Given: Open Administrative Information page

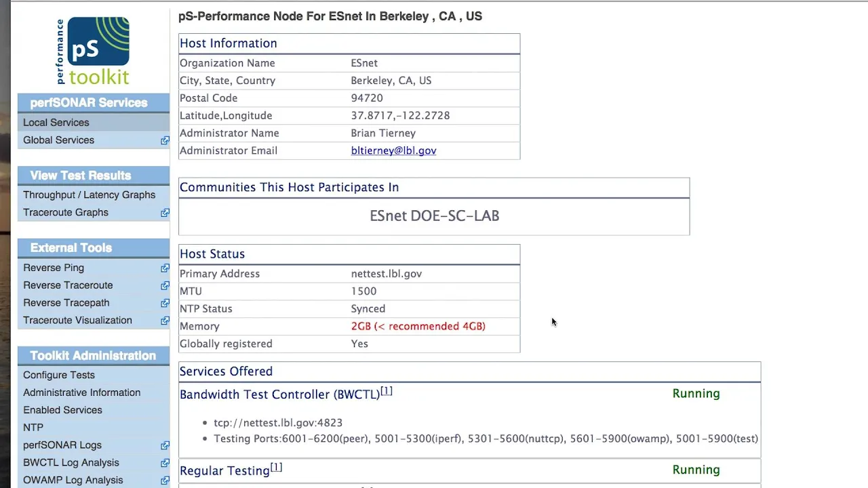Looking at the screenshot, I should pos(81,392).
